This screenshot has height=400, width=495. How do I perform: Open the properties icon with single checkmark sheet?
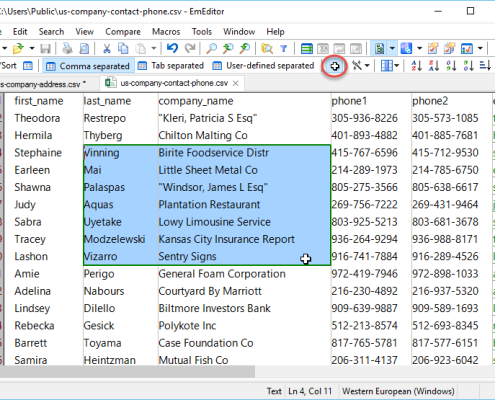click(433, 49)
